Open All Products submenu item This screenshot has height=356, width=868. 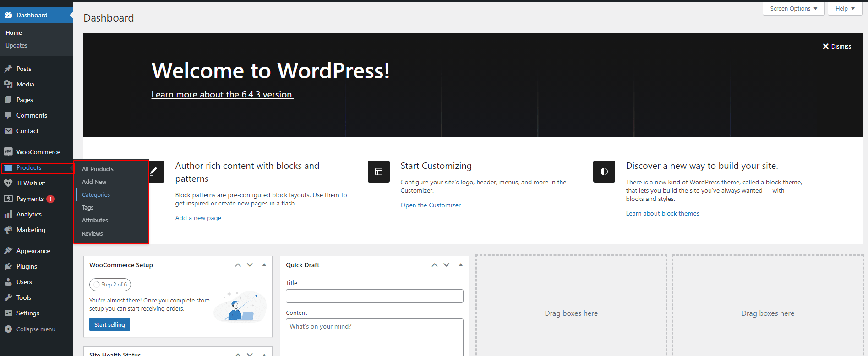point(98,169)
